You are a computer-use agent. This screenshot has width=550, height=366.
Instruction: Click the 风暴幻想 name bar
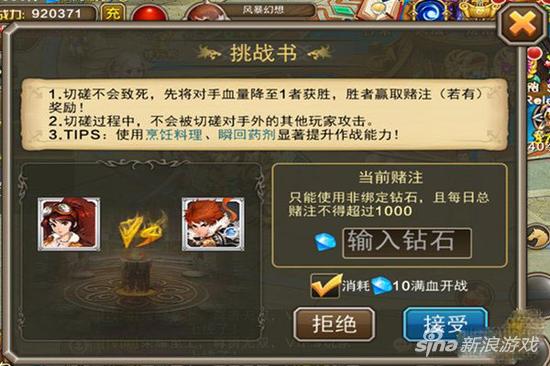tap(264, 10)
